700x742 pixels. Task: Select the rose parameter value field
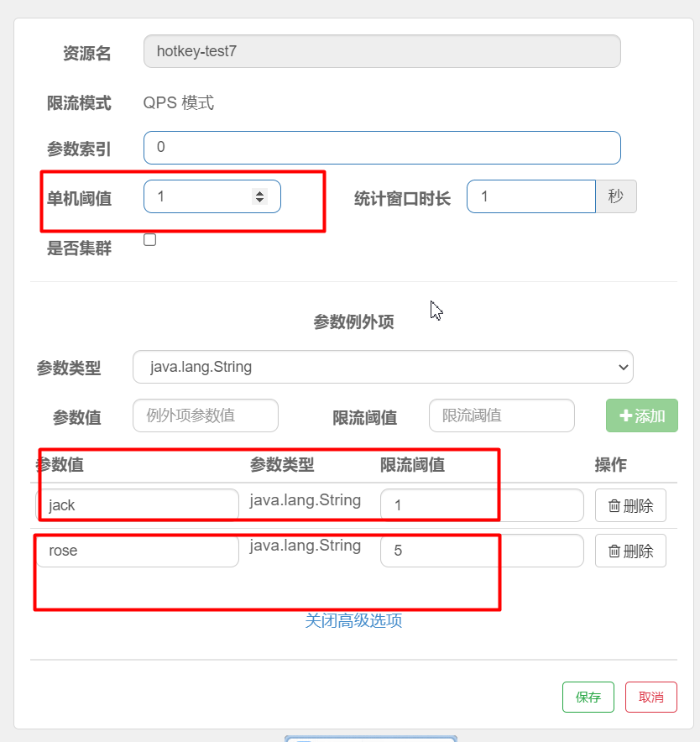[138, 551]
